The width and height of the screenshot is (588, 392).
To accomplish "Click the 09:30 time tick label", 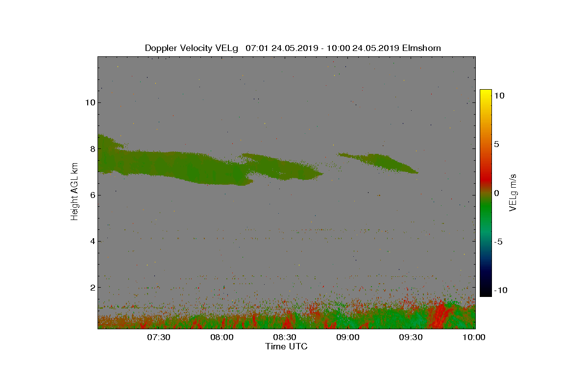I will coord(411,337).
